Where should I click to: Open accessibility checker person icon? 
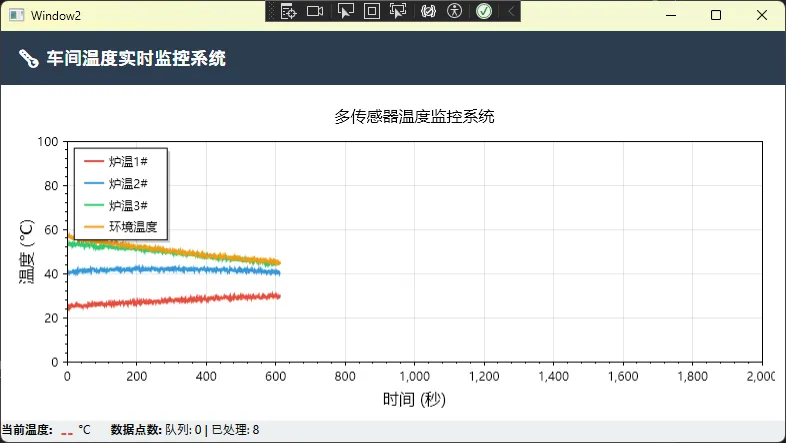tap(455, 11)
